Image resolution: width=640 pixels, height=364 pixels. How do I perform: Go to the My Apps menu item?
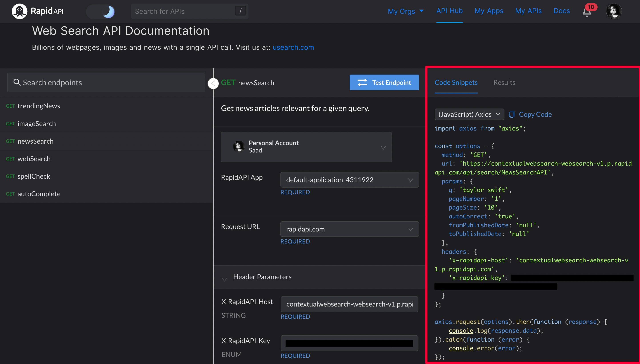pos(489,11)
